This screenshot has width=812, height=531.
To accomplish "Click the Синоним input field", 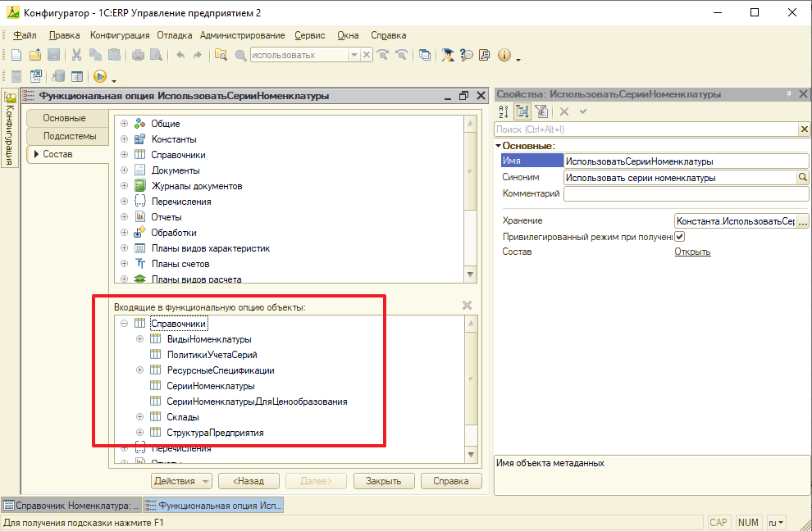I will click(679, 178).
